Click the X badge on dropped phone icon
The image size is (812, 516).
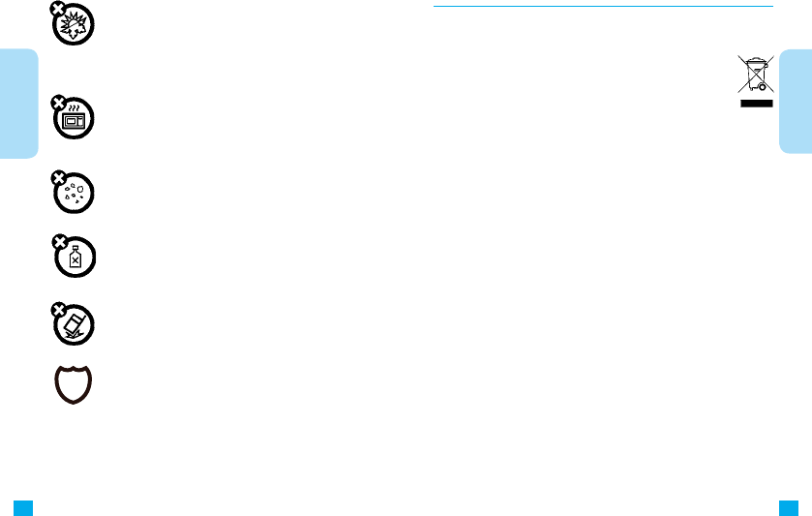pyautogui.click(x=58, y=311)
